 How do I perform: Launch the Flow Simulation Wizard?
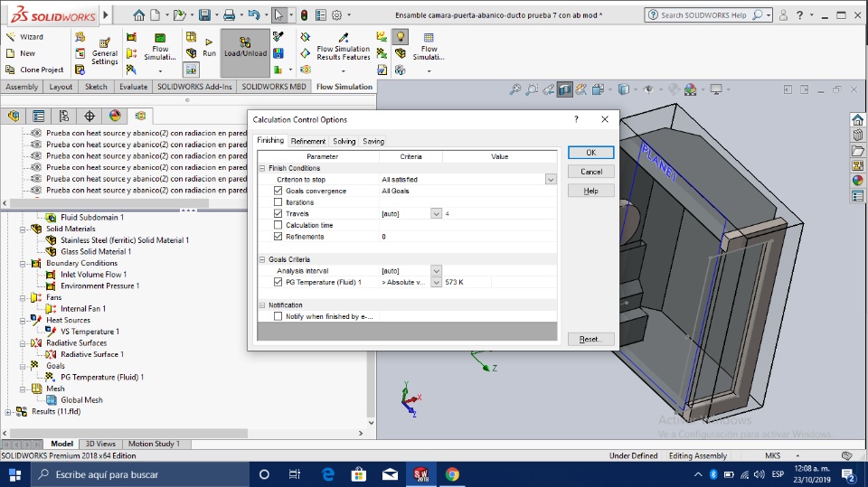pos(25,36)
